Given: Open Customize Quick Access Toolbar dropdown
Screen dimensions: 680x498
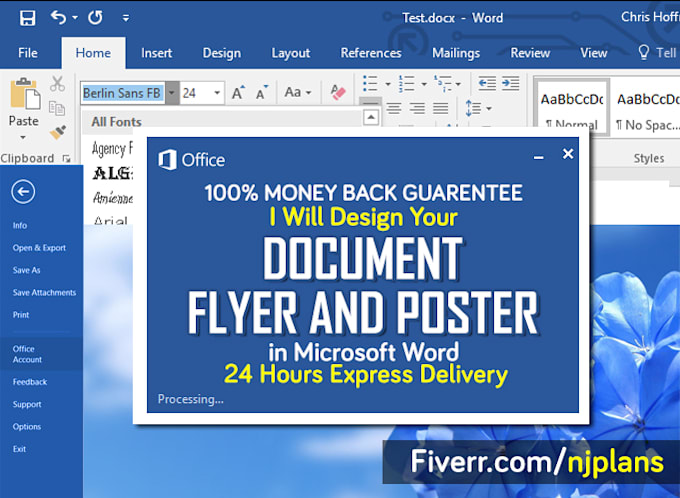Looking at the screenshot, I should (126, 18).
